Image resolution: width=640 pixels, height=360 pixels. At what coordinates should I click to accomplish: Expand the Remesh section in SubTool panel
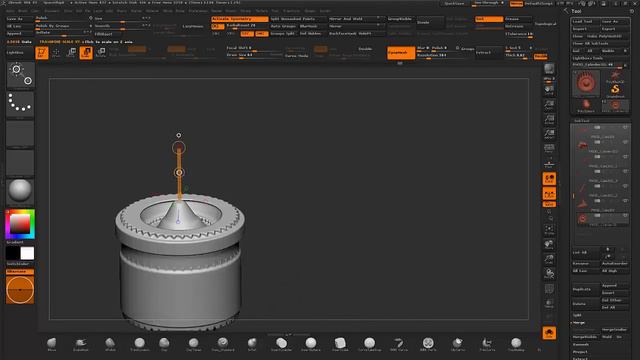pyautogui.click(x=580, y=344)
